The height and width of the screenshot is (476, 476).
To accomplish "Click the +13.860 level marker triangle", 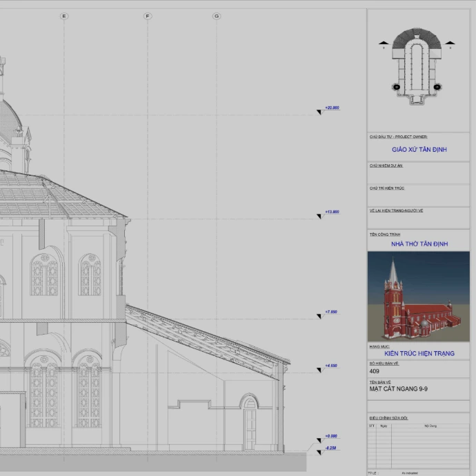I will (x=319, y=216).
